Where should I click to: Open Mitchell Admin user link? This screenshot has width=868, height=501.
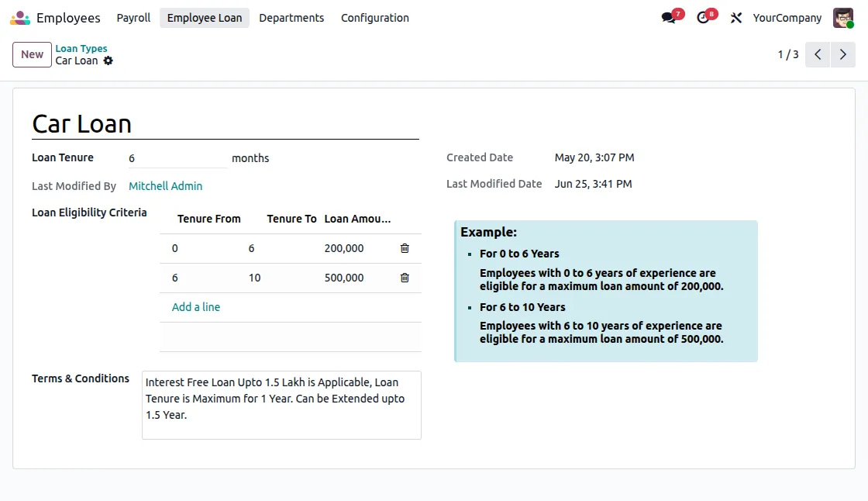pyautogui.click(x=166, y=186)
